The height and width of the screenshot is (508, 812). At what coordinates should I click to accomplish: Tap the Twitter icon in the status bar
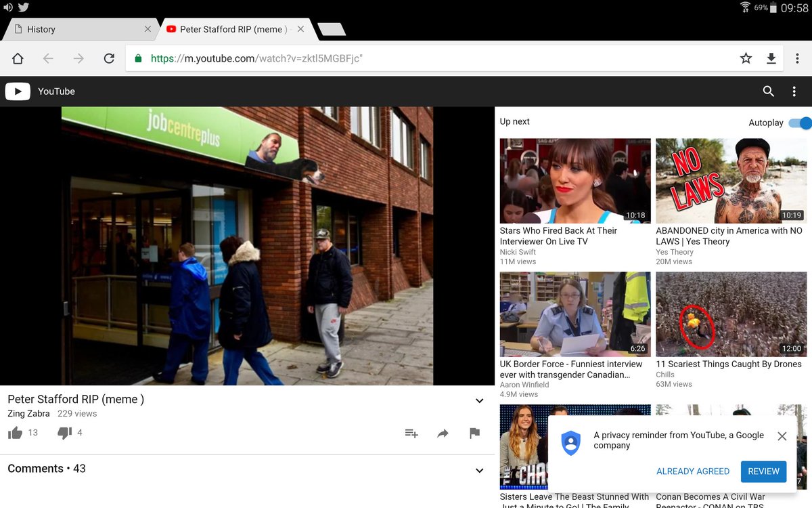coord(24,7)
